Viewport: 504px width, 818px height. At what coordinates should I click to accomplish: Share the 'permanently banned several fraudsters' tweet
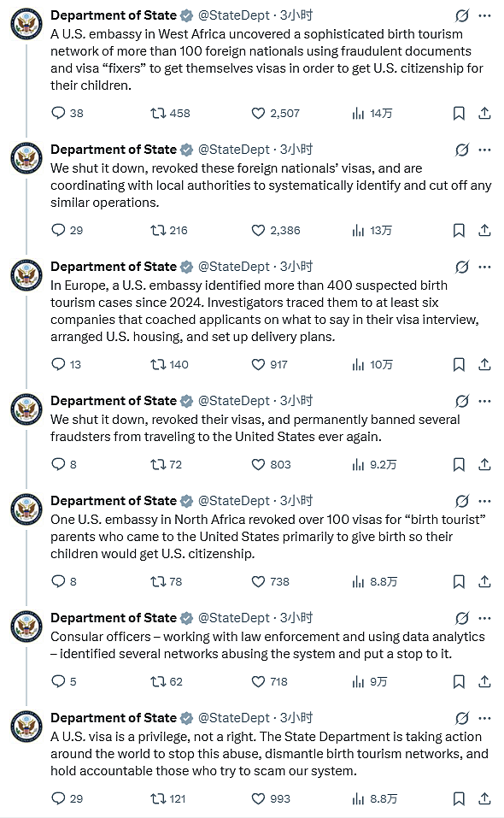484,464
